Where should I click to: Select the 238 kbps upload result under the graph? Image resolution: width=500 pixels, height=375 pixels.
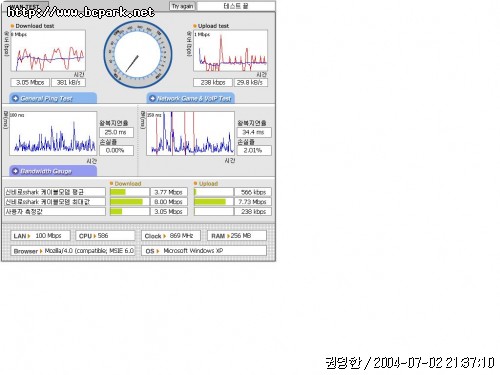tap(213, 82)
